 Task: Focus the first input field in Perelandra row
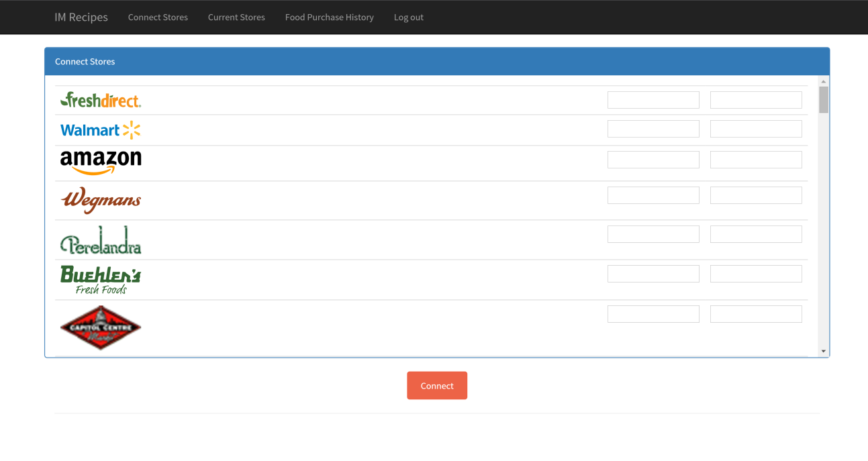click(653, 234)
